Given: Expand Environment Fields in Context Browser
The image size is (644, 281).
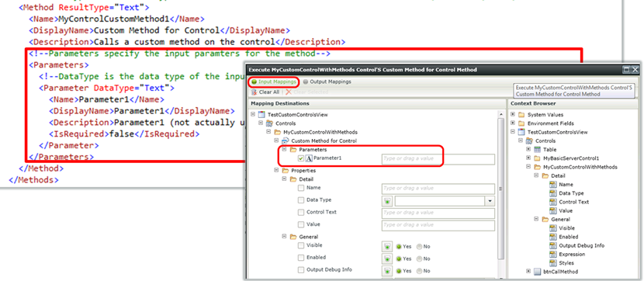Looking at the screenshot, I should [x=513, y=123].
